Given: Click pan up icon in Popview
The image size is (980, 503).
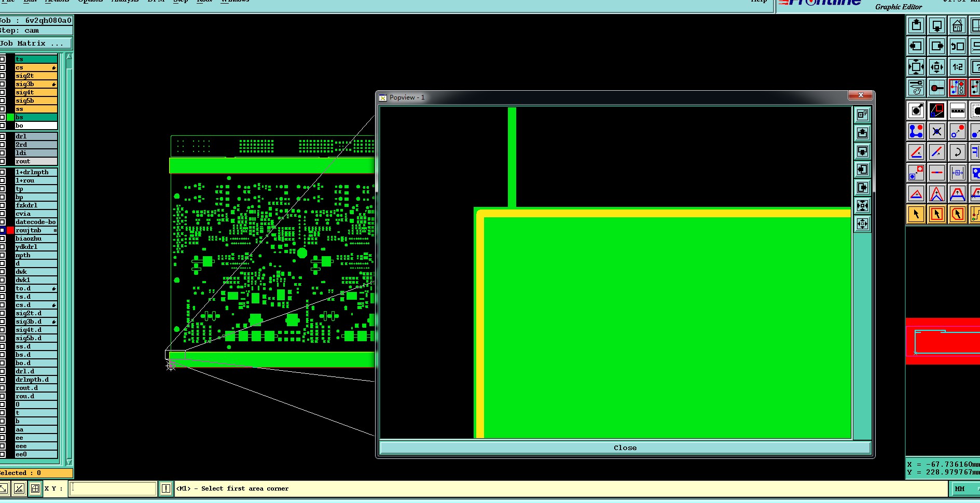Looking at the screenshot, I should point(862,133).
